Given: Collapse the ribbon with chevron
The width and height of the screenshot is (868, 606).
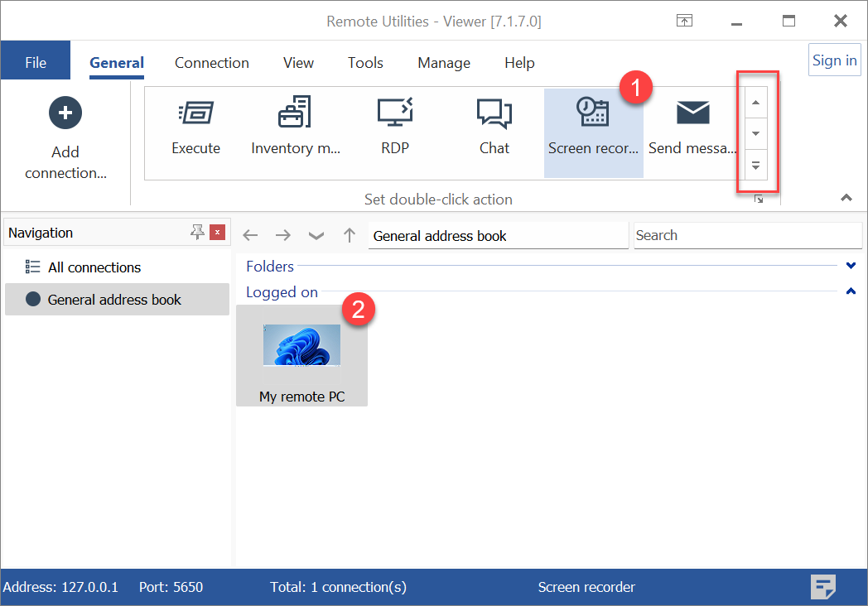Looking at the screenshot, I should tap(846, 198).
